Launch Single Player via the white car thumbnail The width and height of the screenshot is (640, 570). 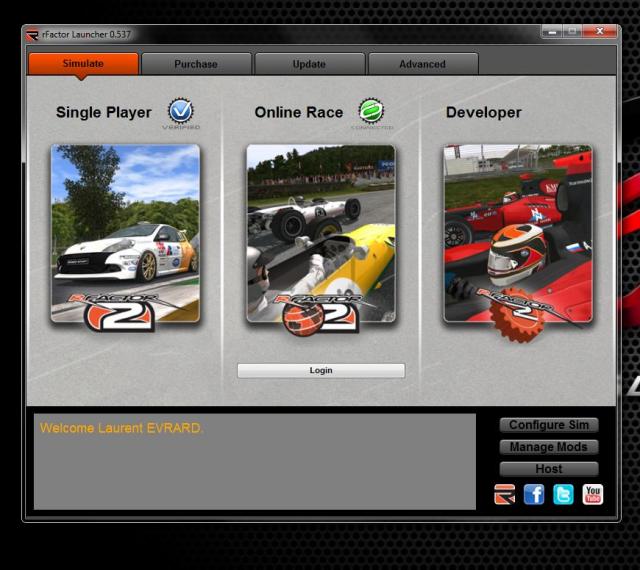pos(125,234)
